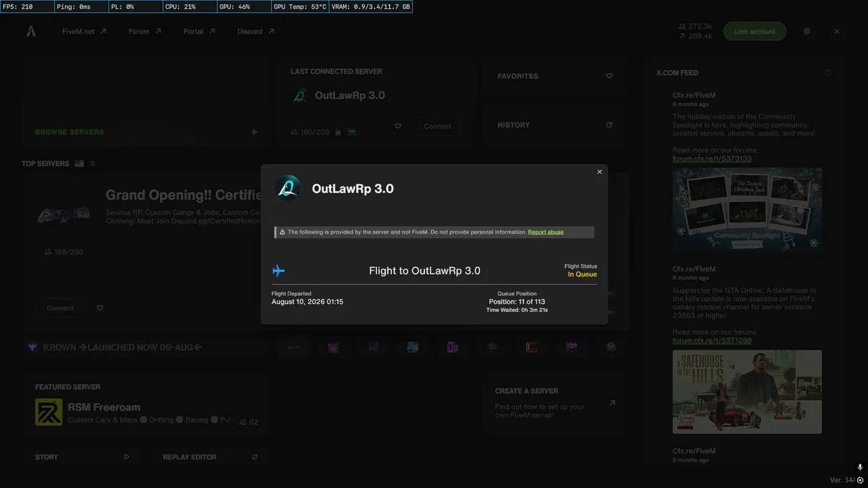
Task: Click the Link account button
Action: [x=755, y=31]
